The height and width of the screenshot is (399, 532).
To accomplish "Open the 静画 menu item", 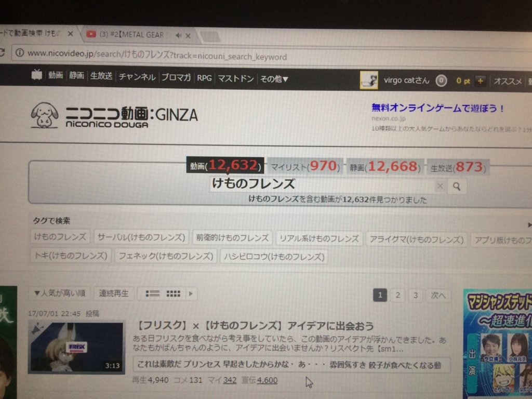I will coord(77,75).
